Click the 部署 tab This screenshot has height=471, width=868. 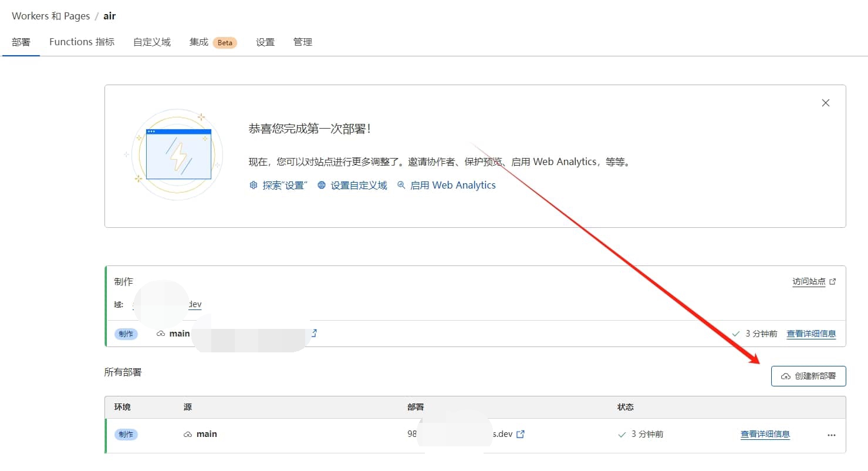coord(21,42)
